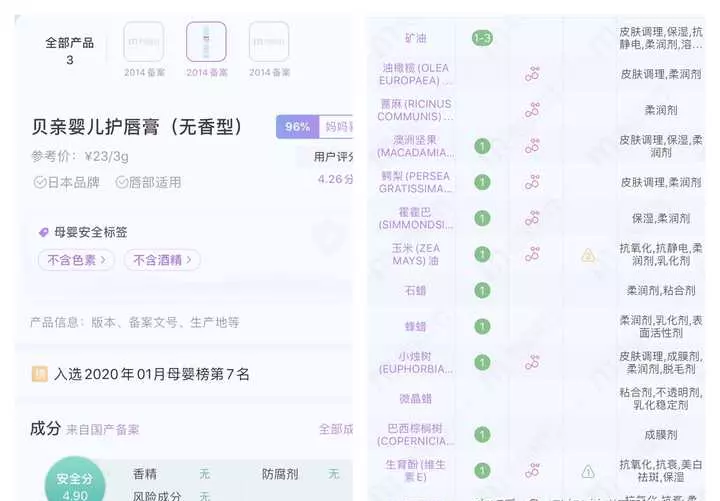Open 产品信息 version and filing details
Viewport: 720px width, 501px height.
click(x=135, y=322)
